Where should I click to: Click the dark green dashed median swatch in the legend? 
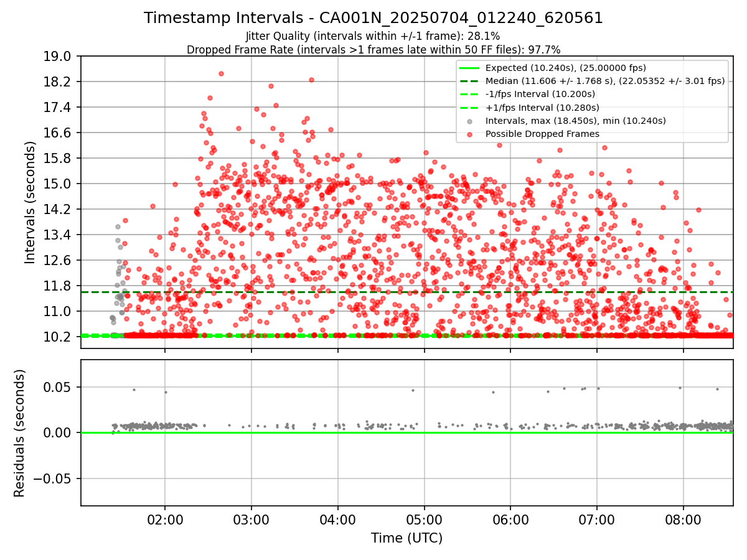[x=470, y=81]
